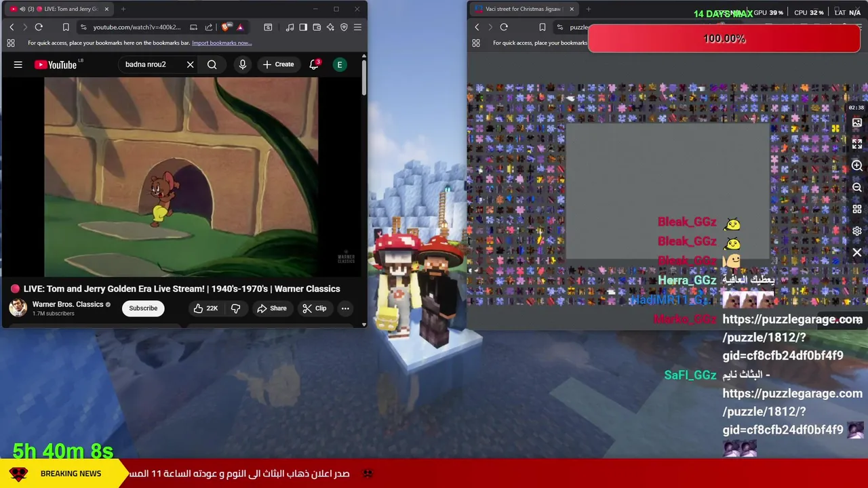Close the puzzle side toolbar
Image resolution: width=868 pixels, height=488 pixels.
857,253
